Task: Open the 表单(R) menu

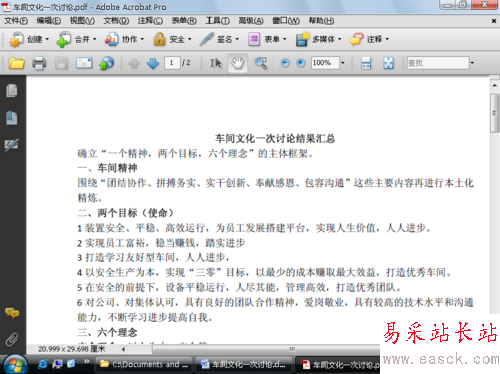Action: tap(184, 21)
